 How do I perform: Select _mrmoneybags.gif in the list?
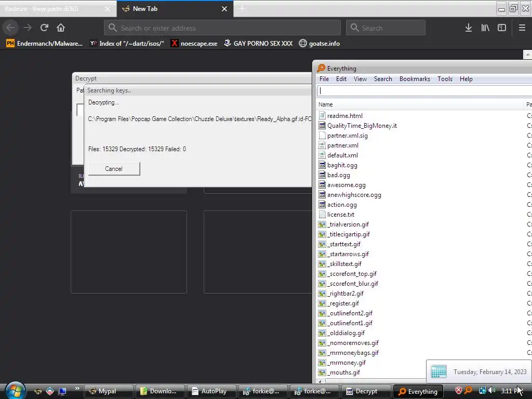pyautogui.click(x=353, y=353)
